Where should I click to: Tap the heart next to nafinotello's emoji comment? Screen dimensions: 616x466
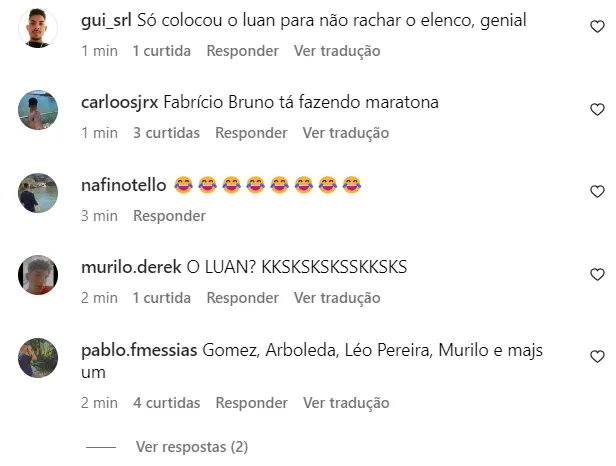[597, 191]
